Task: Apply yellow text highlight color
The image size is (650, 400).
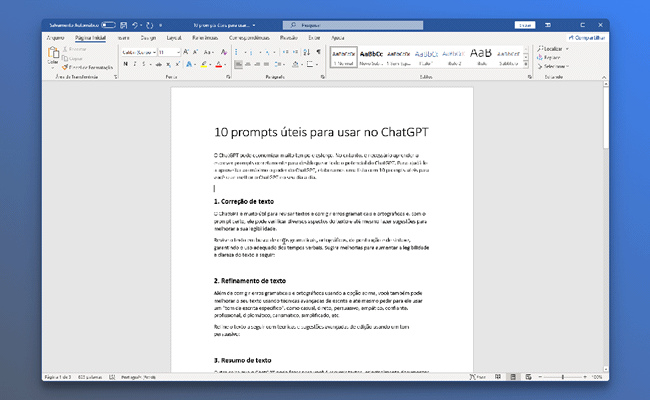Action: tap(204, 64)
